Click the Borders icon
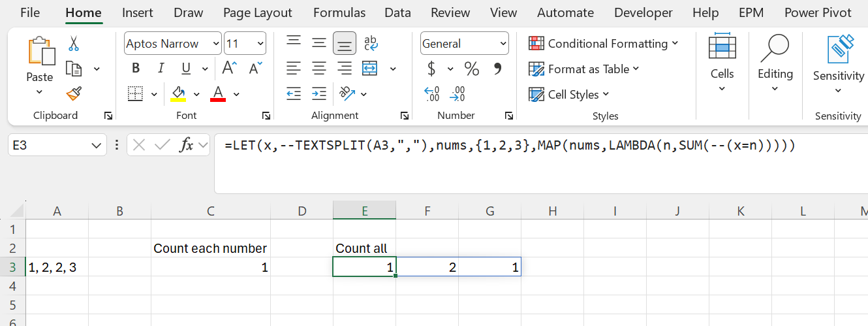868x326 pixels. (135, 94)
